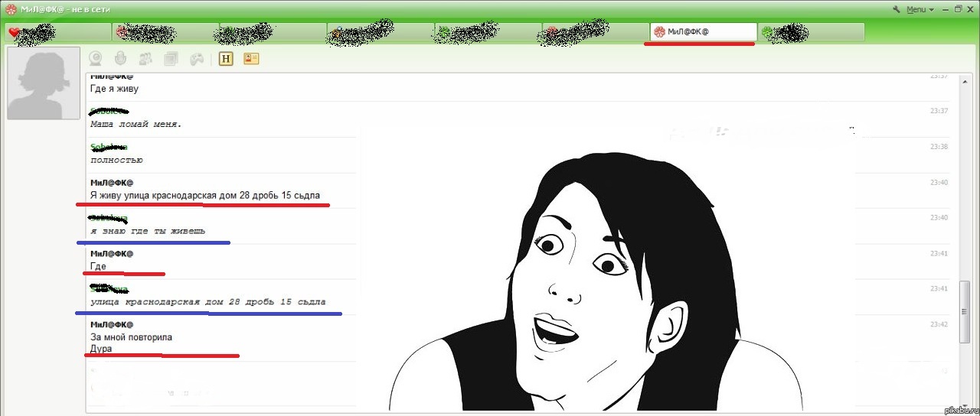This screenshot has width=980, height=416.
Task: Click the message 'Где я живу'
Action: tap(114, 89)
